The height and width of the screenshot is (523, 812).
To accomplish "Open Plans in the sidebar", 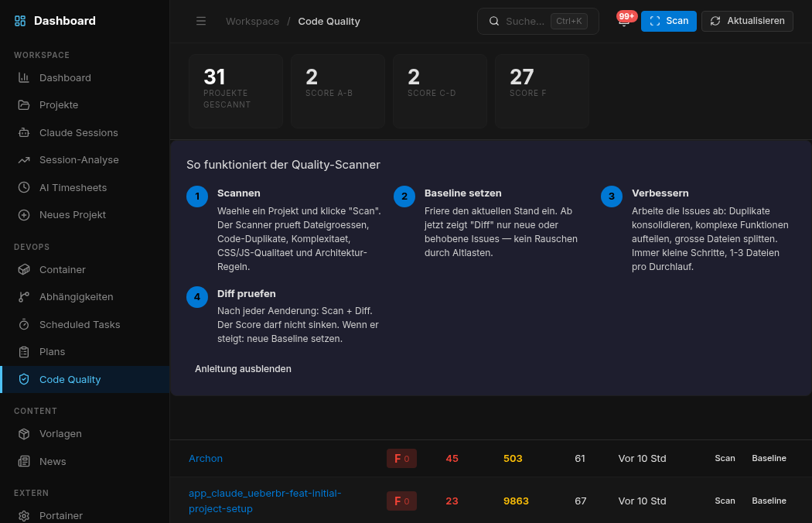I will coord(53,352).
